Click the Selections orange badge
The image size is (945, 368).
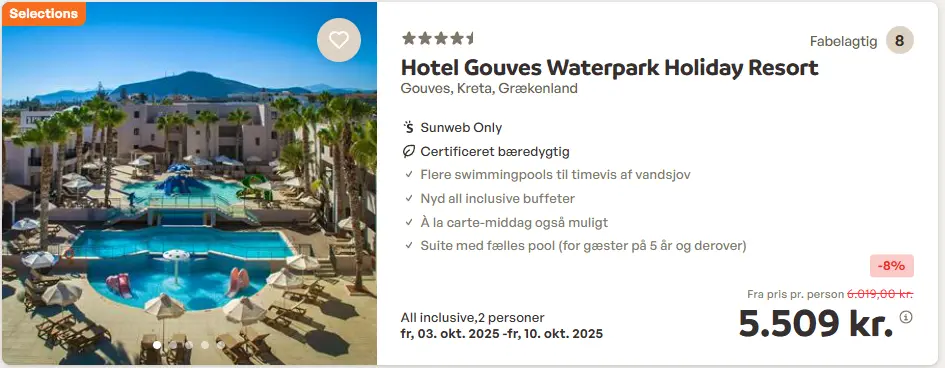click(x=43, y=13)
